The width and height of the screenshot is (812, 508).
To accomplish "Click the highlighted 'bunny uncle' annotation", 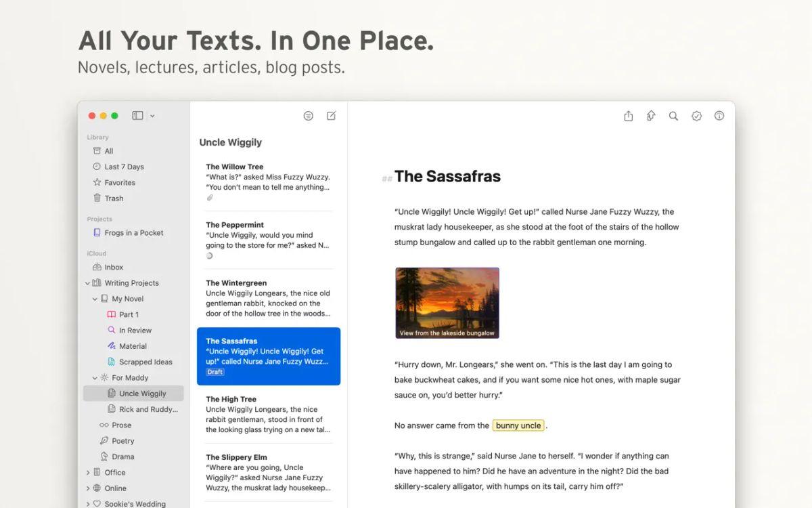I will tap(518, 425).
